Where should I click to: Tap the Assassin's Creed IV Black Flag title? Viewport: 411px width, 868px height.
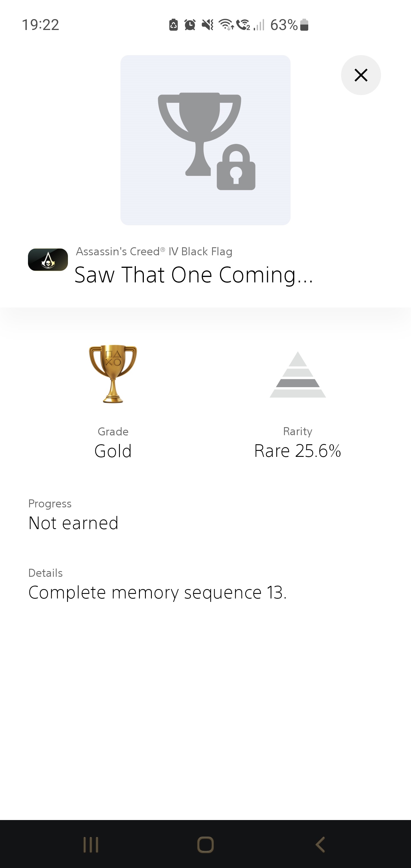[x=154, y=252]
